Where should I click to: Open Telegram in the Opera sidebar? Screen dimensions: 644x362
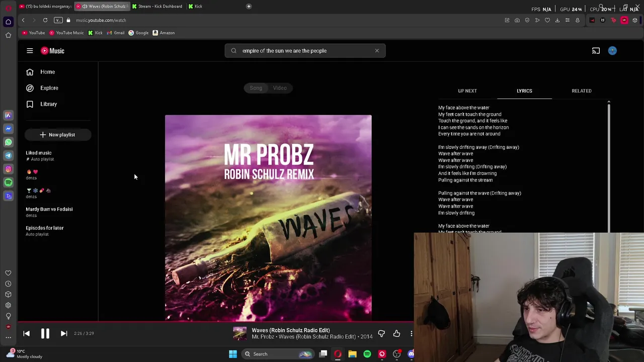click(8, 156)
